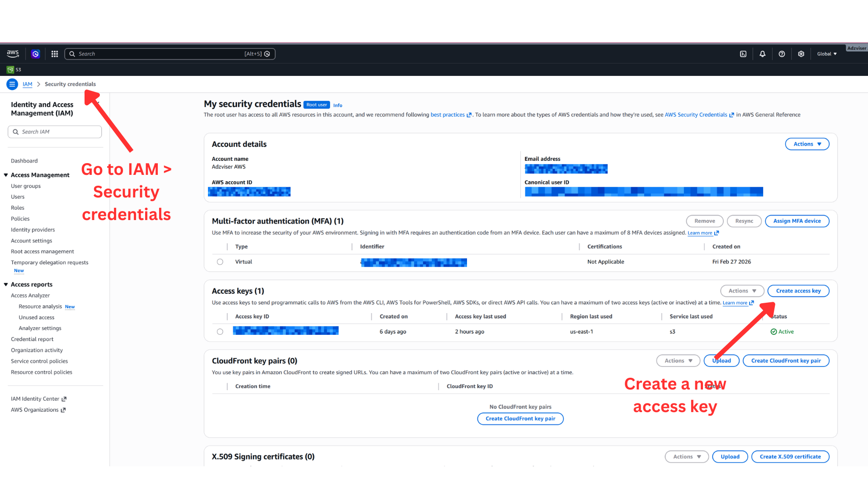
Task: Open the Settings gear icon
Action: pyautogui.click(x=801, y=54)
